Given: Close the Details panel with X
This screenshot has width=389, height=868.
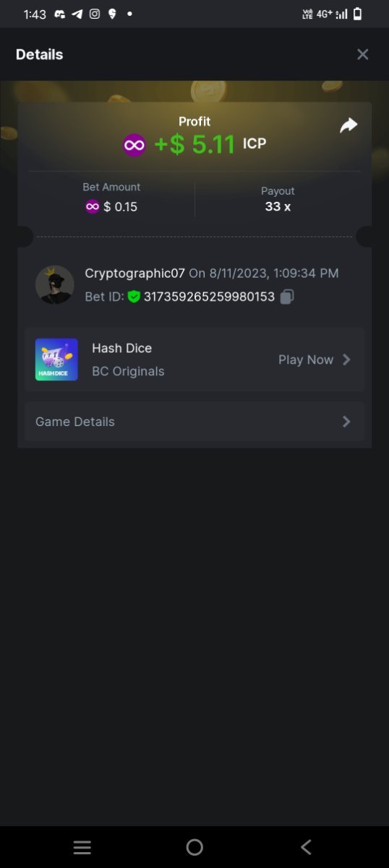Looking at the screenshot, I should tap(363, 54).
